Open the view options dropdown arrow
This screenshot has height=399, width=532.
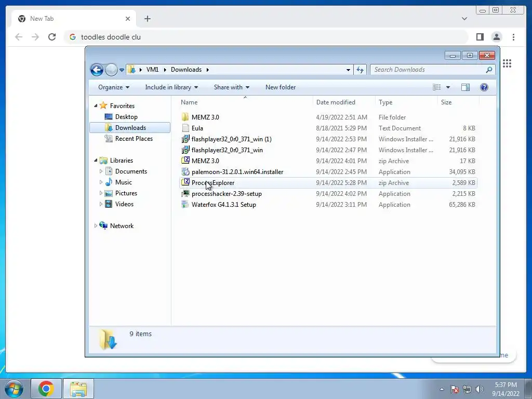pos(448,87)
